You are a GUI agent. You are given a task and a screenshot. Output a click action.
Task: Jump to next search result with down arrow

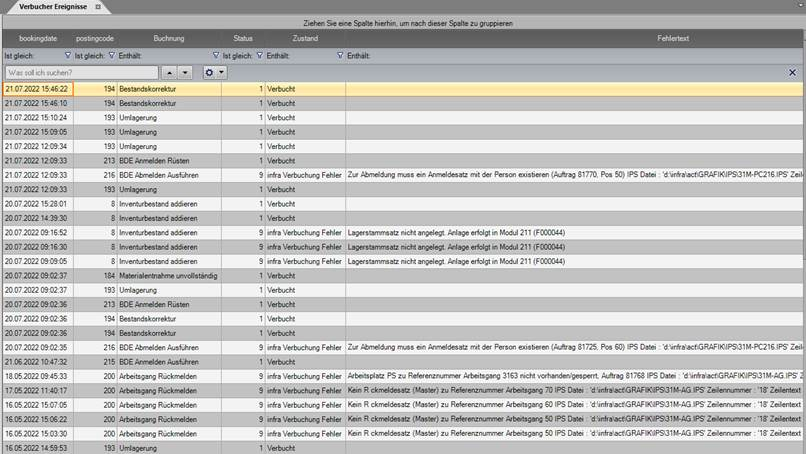coord(185,73)
